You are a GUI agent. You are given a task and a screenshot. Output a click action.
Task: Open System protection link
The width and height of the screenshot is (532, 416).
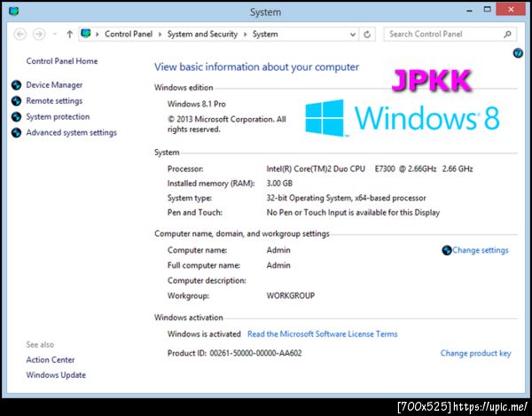(x=58, y=117)
